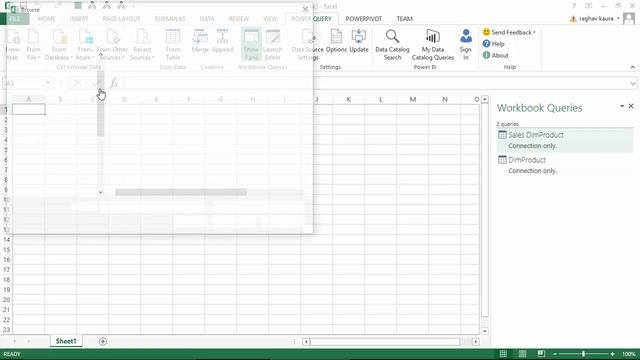Select the Sheet1 tab

point(66,341)
